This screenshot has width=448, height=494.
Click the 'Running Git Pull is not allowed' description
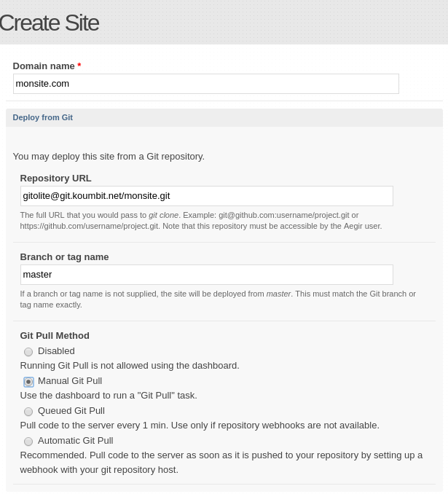coord(130,366)
